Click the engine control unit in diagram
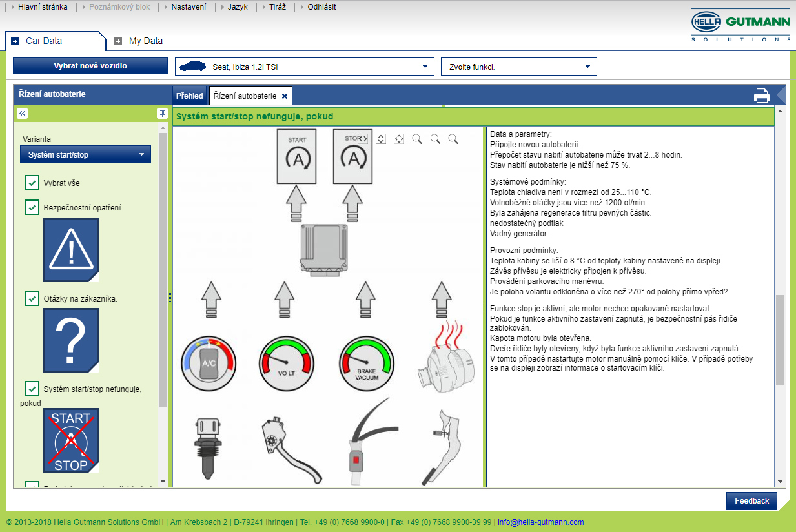Viewport: 796px width, 532px height. point(325,250)
